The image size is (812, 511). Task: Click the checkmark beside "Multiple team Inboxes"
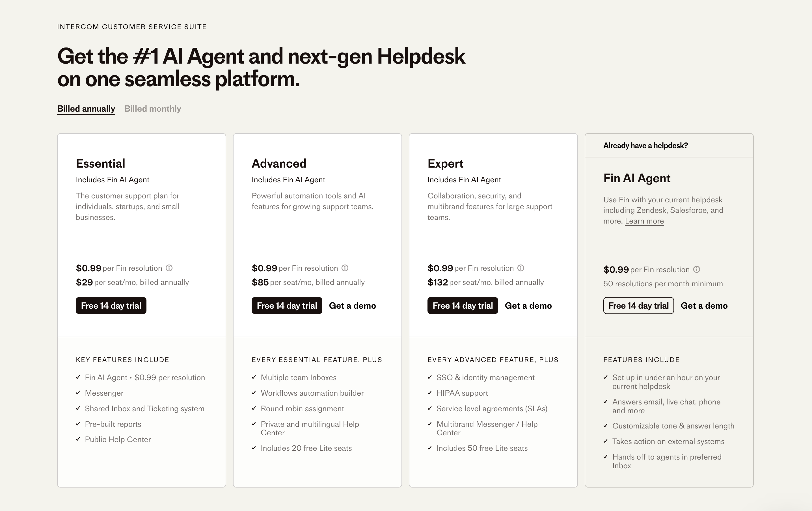[254, 377]
